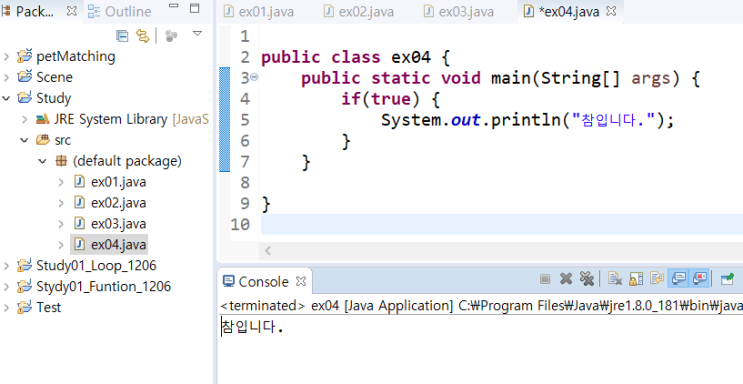This screenshot has height=384, width=743.
Task: Toggle show console on standard error change
Action: [x=699, y=279]
